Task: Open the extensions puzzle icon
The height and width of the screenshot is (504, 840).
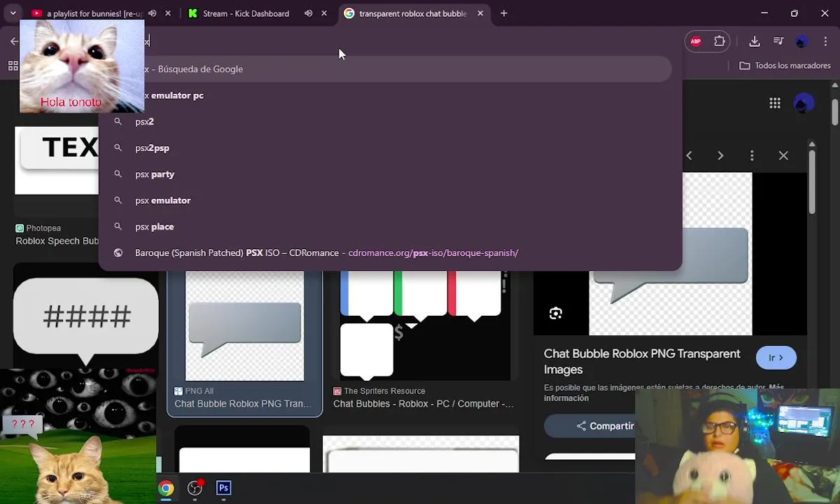Action: [x=720, y=41]
